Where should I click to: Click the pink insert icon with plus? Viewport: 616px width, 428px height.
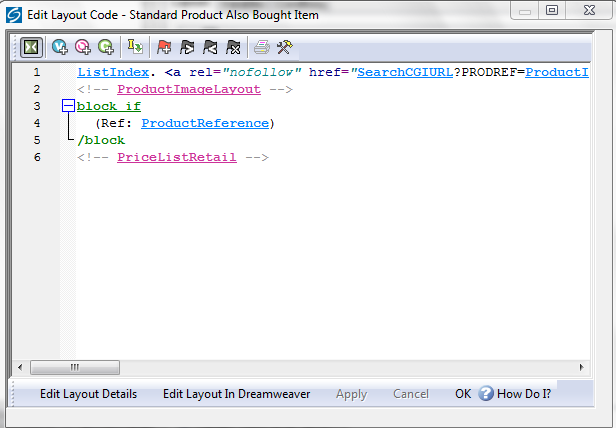tap(83, 46)
